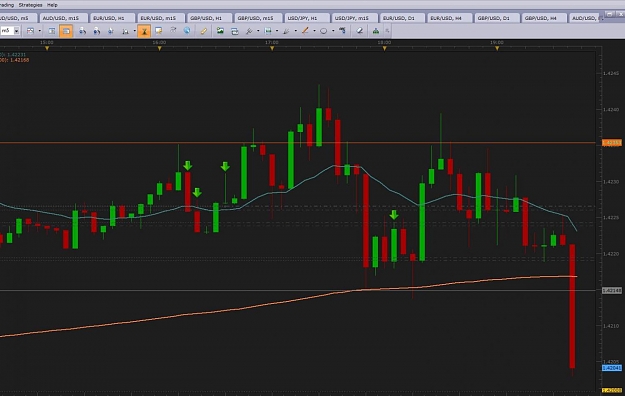Click the 16:00 yellow time axis marker
The height and width of the screenshot is (396, 625).
pos(159,48)
